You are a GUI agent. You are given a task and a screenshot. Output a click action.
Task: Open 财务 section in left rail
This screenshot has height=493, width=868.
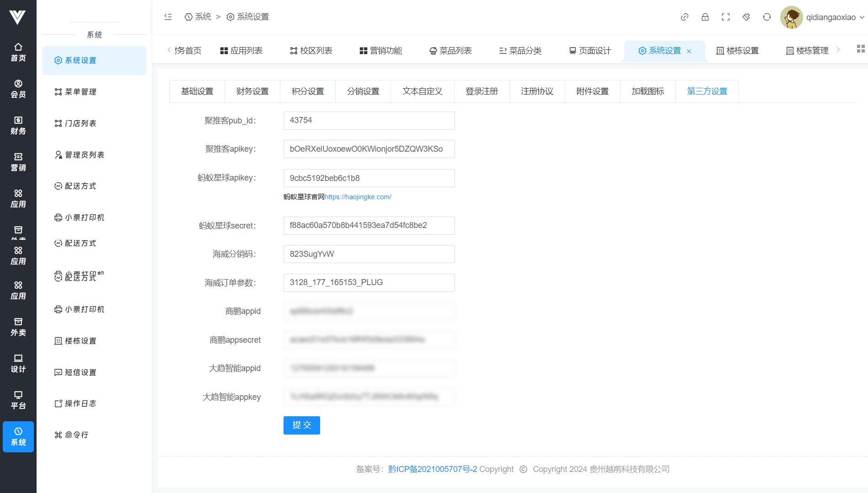coord(18,125)
